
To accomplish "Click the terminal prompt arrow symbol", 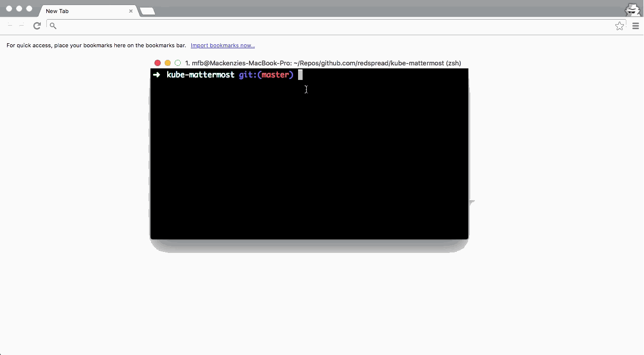I will (157, 75).
